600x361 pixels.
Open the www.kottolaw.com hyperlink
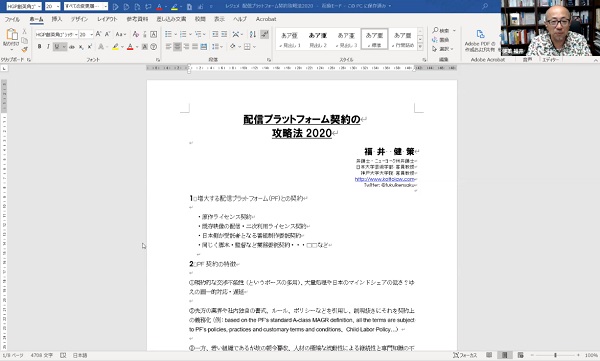click(x=385, y=179)
